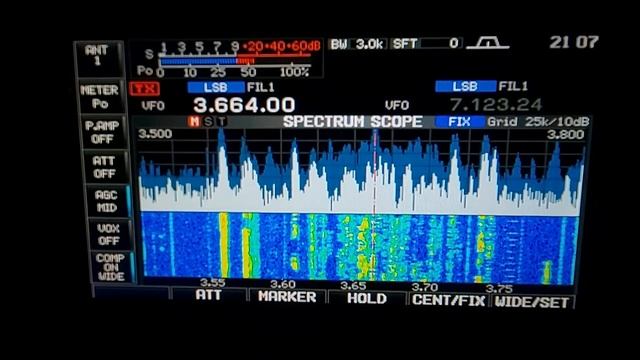Click the blue FIX mode indicator

pos(459,122)
